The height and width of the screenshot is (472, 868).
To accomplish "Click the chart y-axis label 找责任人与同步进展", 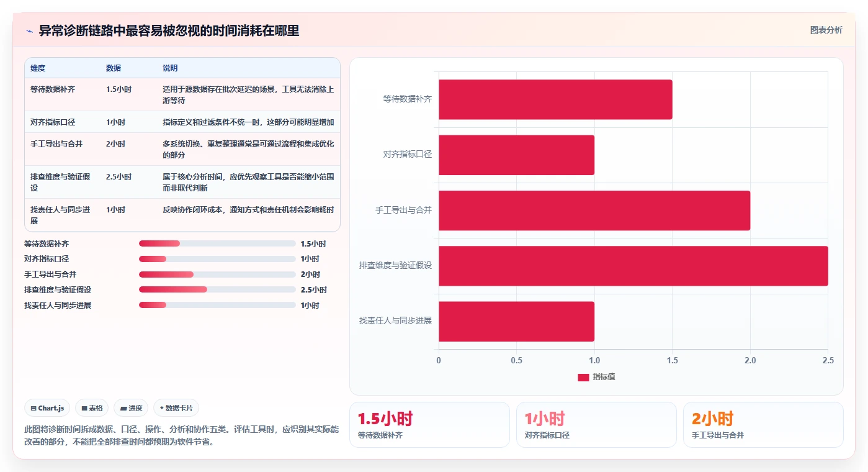I will 396,320.
